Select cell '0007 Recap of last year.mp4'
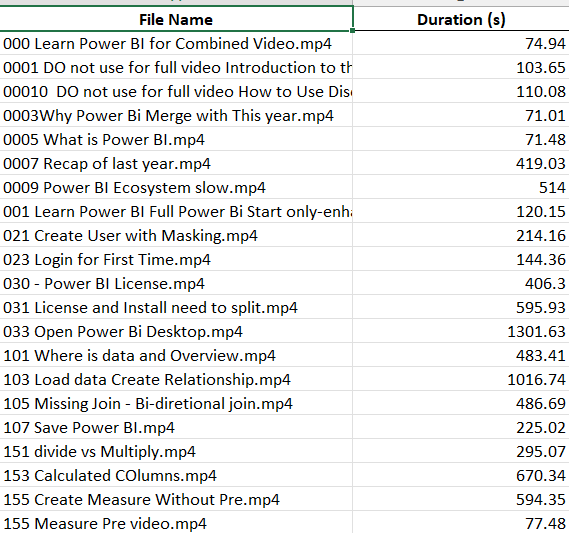This screenshot has width=569, height=533. click(x=176, y=163)
